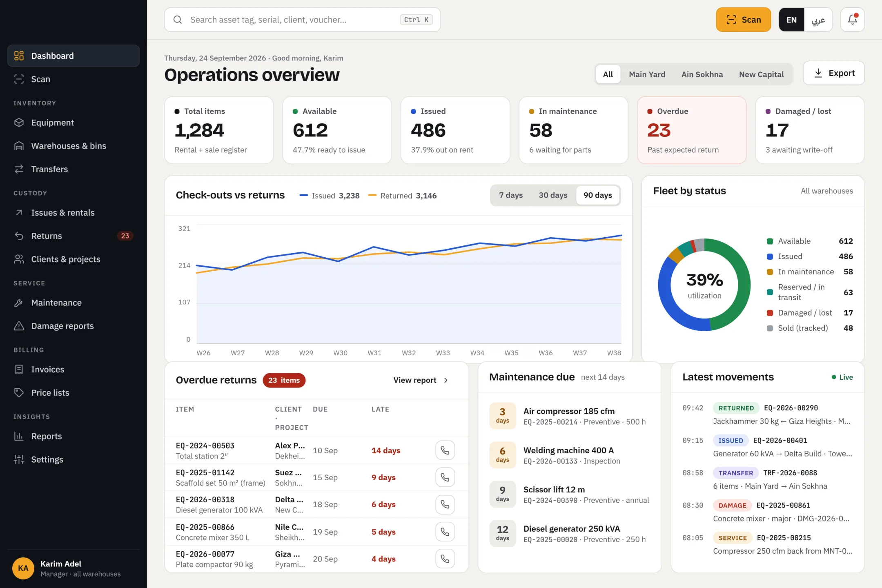Open Maintenance in sidebar

click(x=73, y=303)
